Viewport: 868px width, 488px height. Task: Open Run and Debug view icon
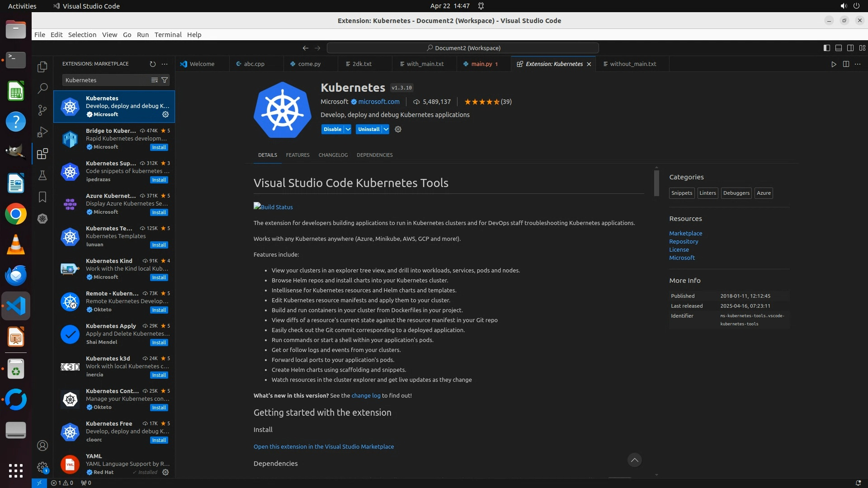point(42,132)
